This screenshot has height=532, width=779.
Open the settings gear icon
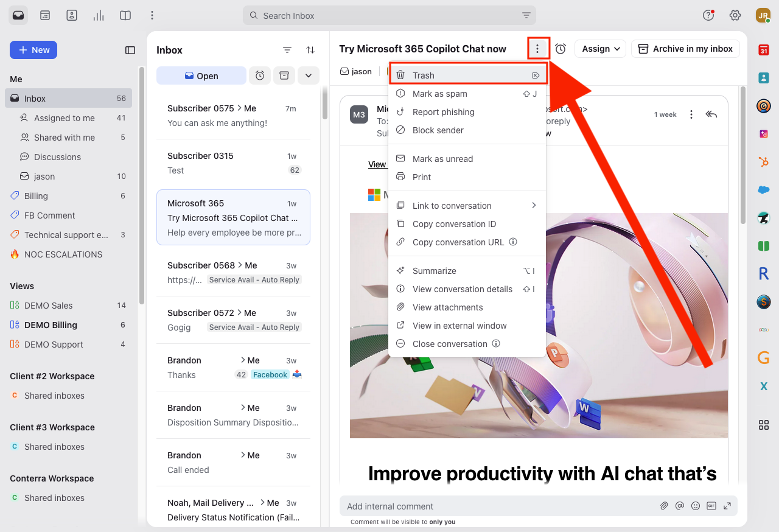(735, 15)
